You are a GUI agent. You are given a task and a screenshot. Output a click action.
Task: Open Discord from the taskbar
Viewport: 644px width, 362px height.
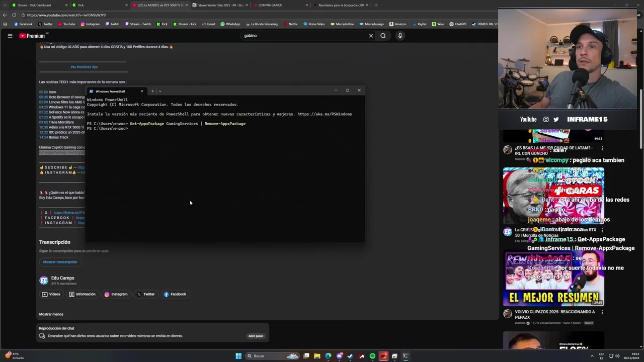pos(339,356)
